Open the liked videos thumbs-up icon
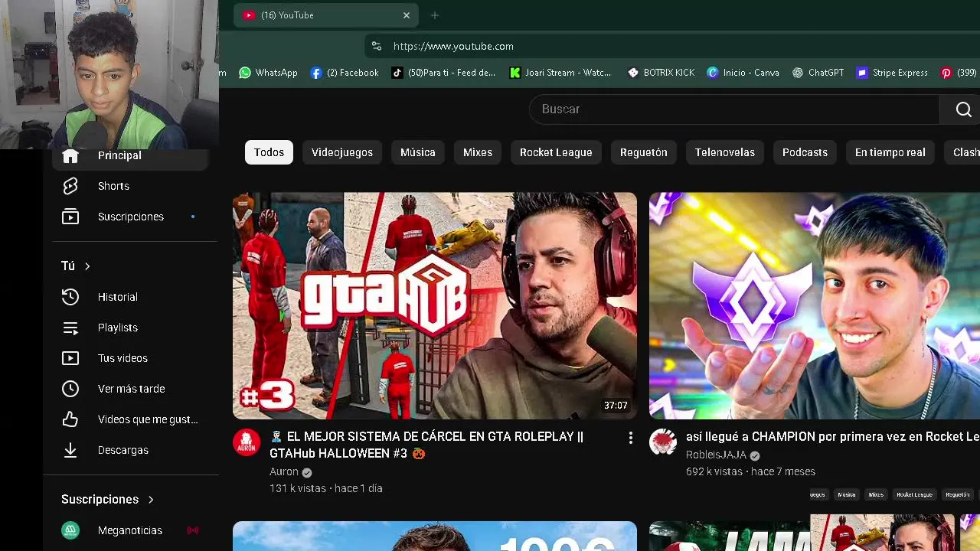 pos(70,419)
